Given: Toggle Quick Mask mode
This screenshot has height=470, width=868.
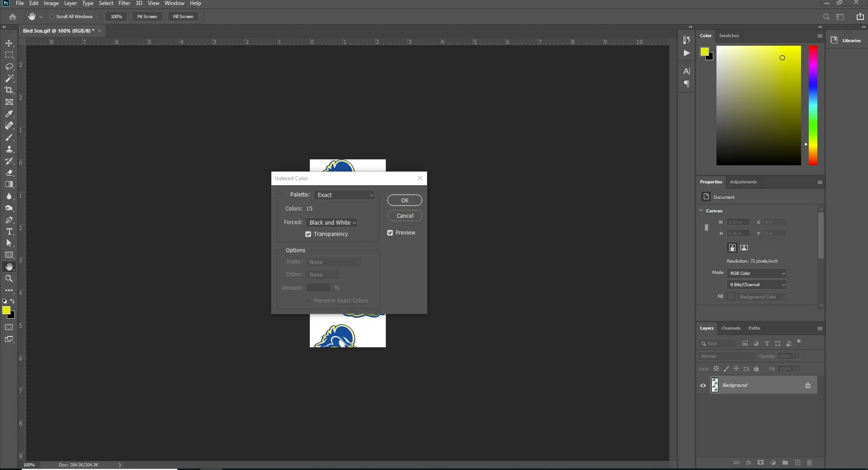Looking at the screenshot, I should [x=9, y=327].
